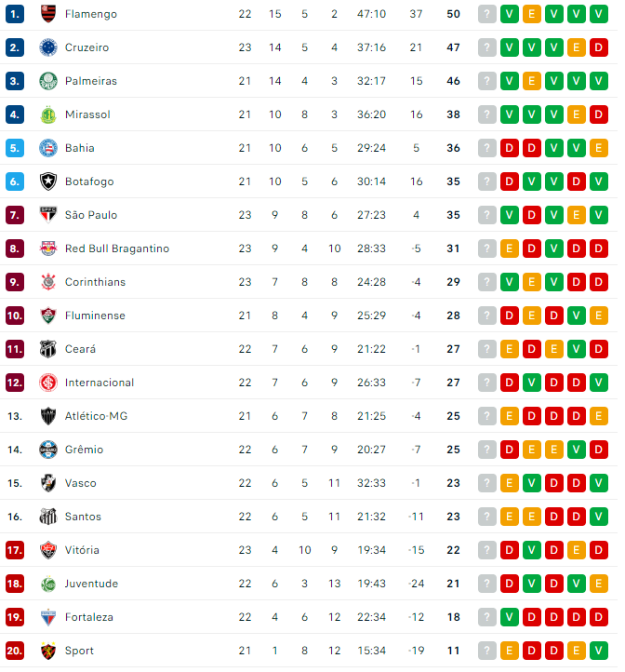Click the São Paulo club crest
This screenshot has width=625, height=672.
point(48,215)
